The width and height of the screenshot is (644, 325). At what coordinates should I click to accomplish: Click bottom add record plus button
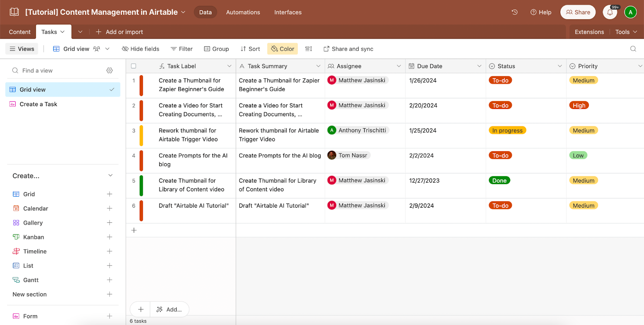click(140, 309)
